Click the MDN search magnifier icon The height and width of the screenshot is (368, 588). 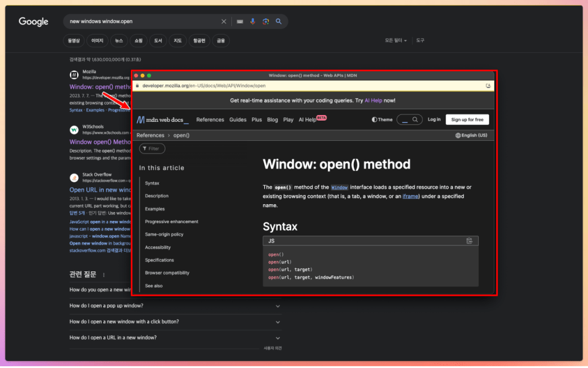click(415, 120)
